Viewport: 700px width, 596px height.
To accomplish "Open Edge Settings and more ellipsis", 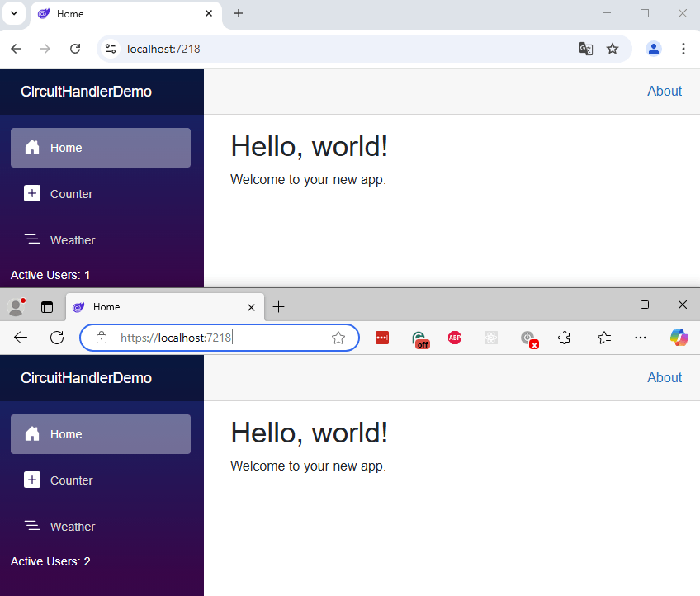I will (641, 338).
